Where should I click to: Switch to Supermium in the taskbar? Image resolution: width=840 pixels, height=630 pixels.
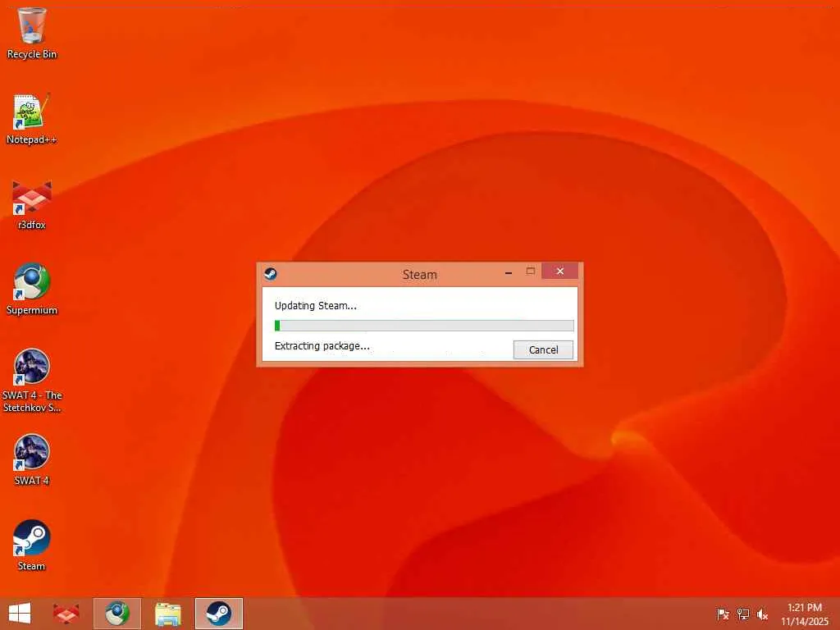coord(116,614)
